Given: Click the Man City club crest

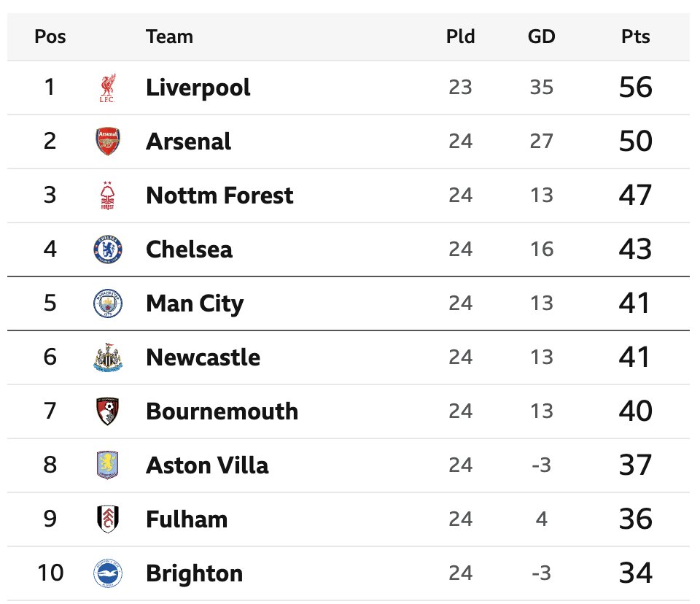Looking at the screenshot, I should coord(108,303).
